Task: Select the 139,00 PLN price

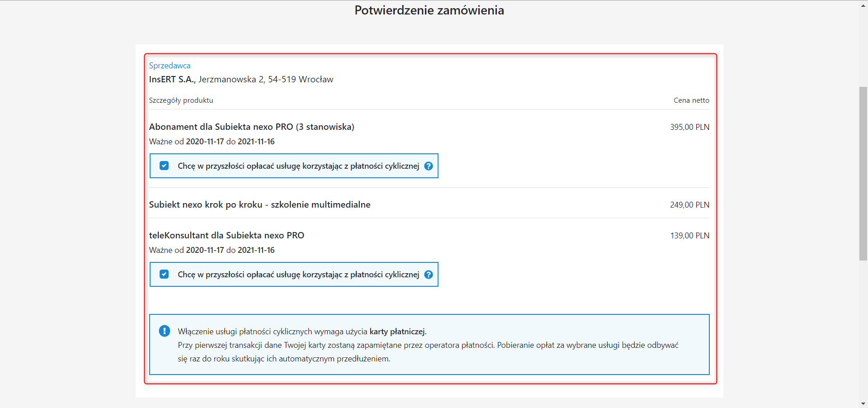Action: point(690,236)
